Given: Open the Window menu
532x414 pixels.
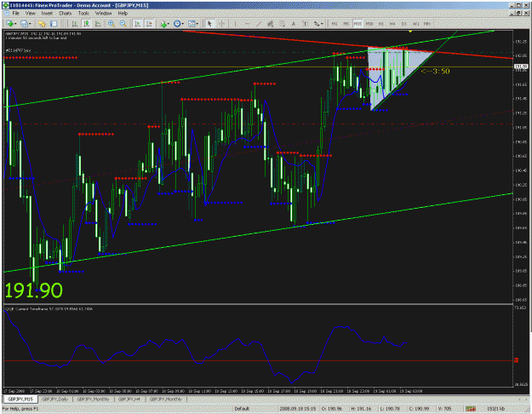Looking at the screenshot, I should click(104, 14).
